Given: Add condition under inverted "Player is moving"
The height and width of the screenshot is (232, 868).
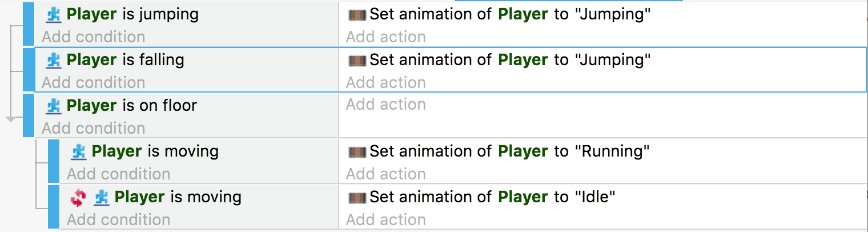Looking at the screenshot, I should pos(119,220).
